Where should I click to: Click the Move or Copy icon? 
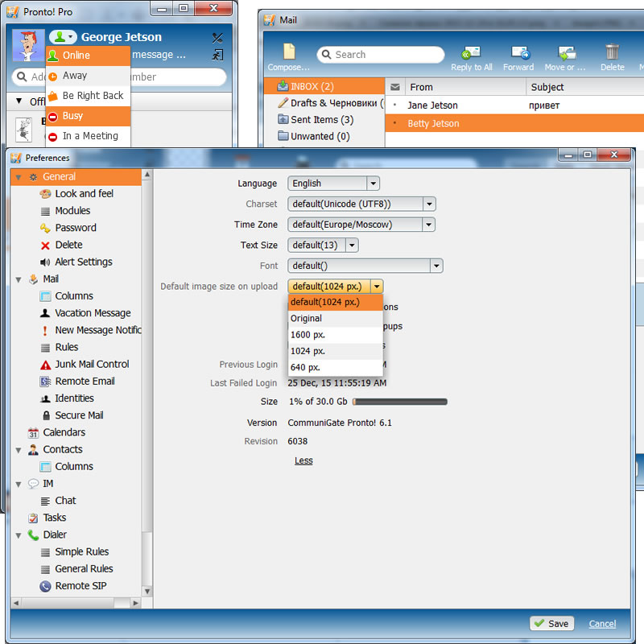(568, 52)
